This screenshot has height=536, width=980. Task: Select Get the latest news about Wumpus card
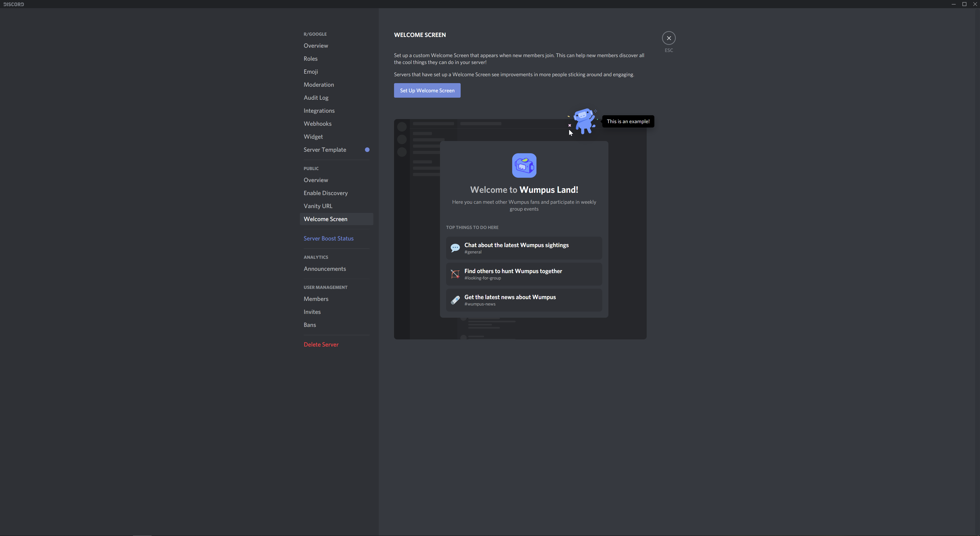[x=524, y=300]
